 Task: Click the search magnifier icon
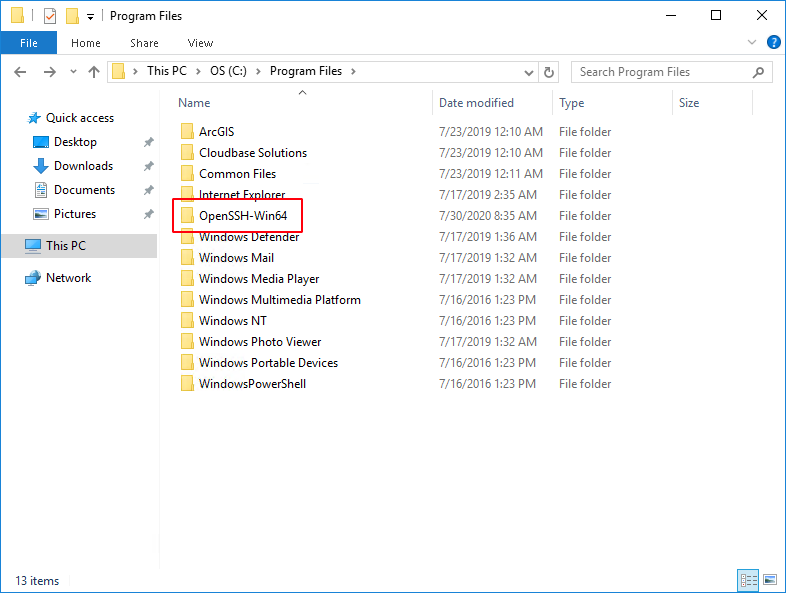(x=759, y=72)
